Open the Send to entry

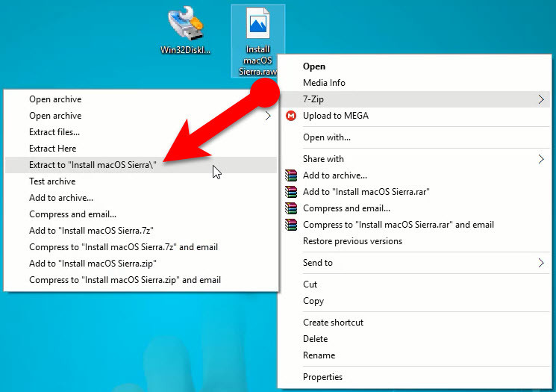tap(414, 263)
